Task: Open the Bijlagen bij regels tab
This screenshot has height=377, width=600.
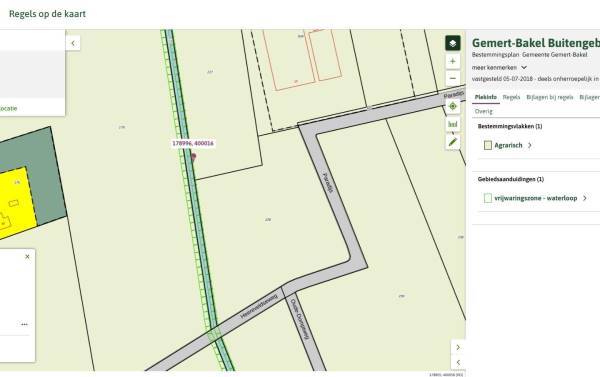Action: click(x=550, y=97)
